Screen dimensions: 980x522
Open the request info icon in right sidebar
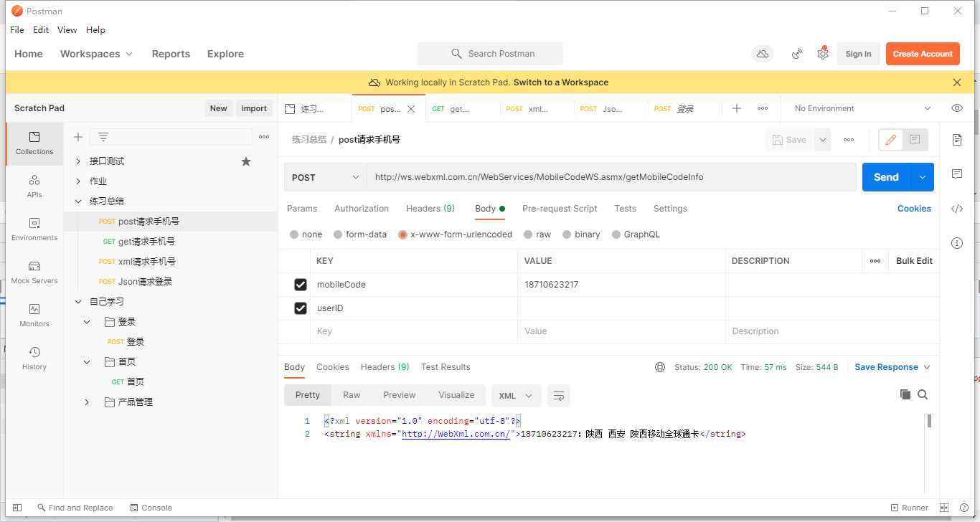tap(957, 243)
